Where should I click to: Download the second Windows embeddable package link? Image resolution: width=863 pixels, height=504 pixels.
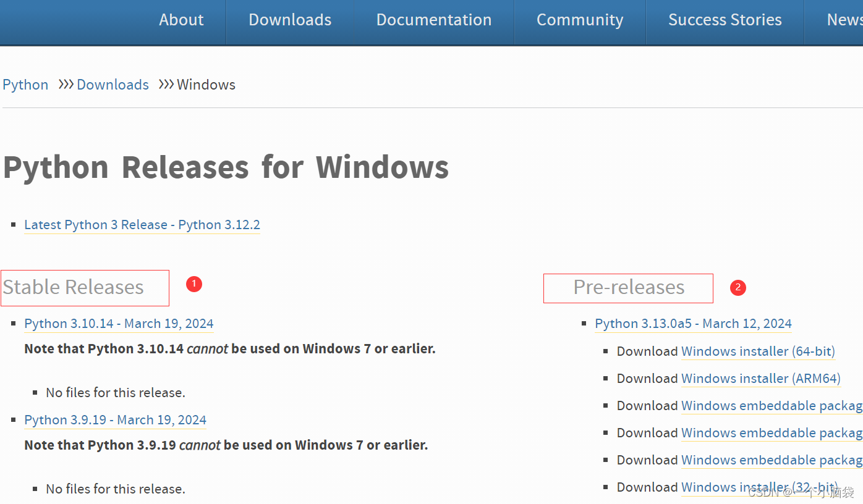click(772, 433)
